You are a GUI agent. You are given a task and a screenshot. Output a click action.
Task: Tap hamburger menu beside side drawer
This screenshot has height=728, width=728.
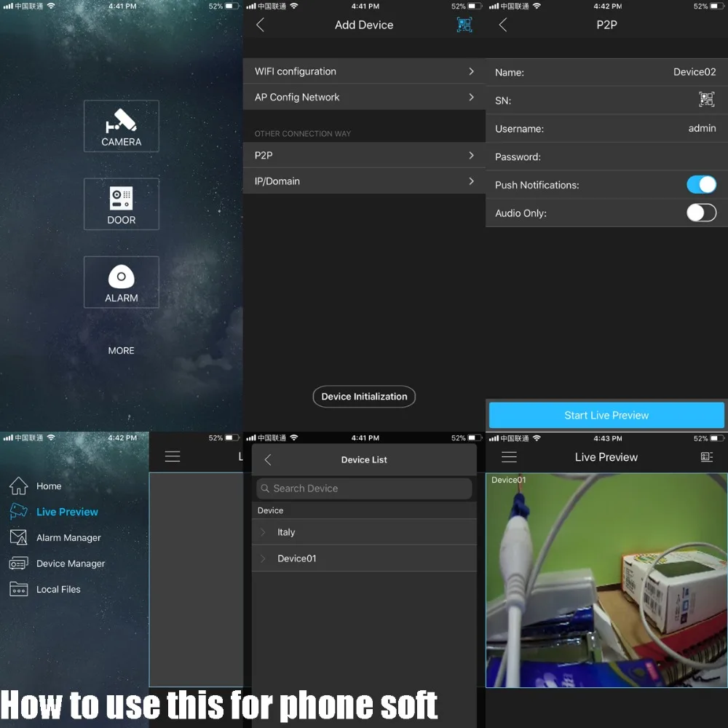click(173, 456)
